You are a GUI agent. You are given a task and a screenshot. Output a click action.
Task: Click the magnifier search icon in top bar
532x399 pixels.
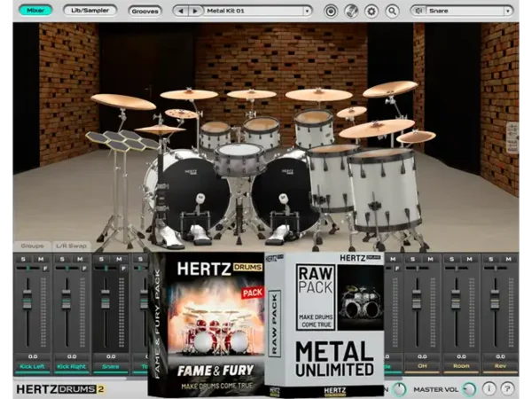(x=392, y=12)
